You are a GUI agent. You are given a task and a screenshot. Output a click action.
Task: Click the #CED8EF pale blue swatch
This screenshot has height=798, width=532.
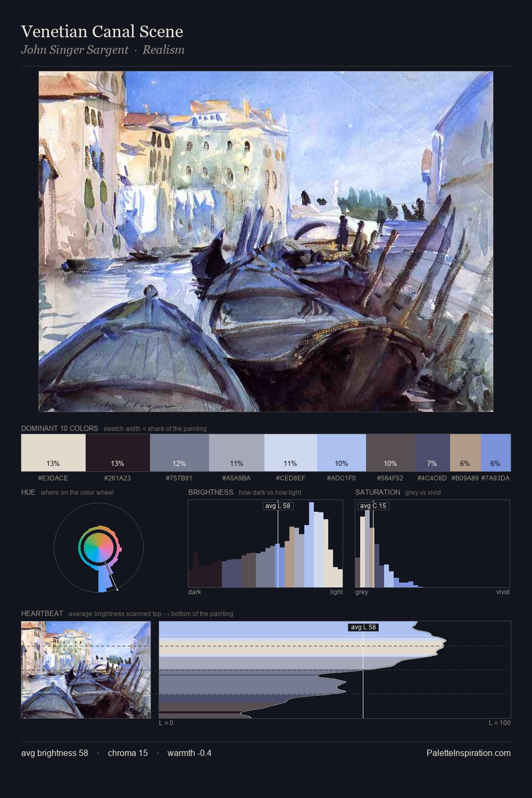tap(290, 453)
